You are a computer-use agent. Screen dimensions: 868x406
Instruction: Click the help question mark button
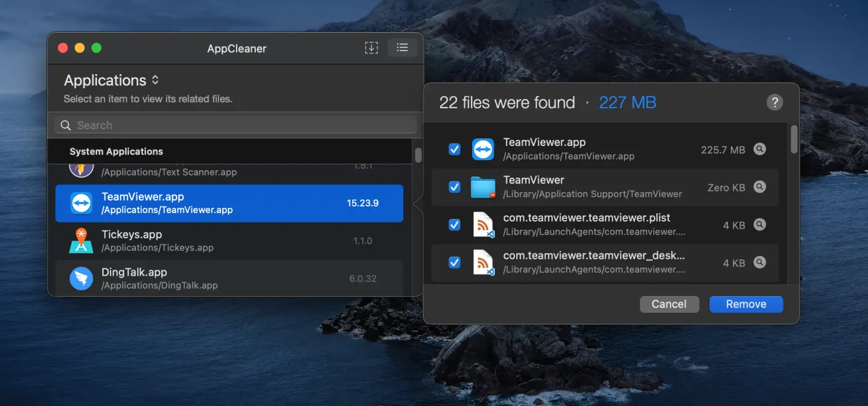point(774,103)
